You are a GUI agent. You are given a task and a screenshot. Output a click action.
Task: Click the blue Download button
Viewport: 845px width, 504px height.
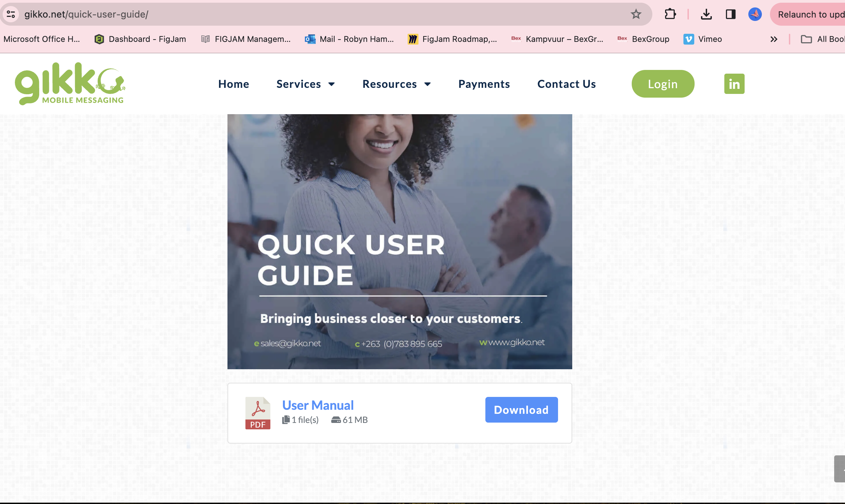click(x=521, y=410)
